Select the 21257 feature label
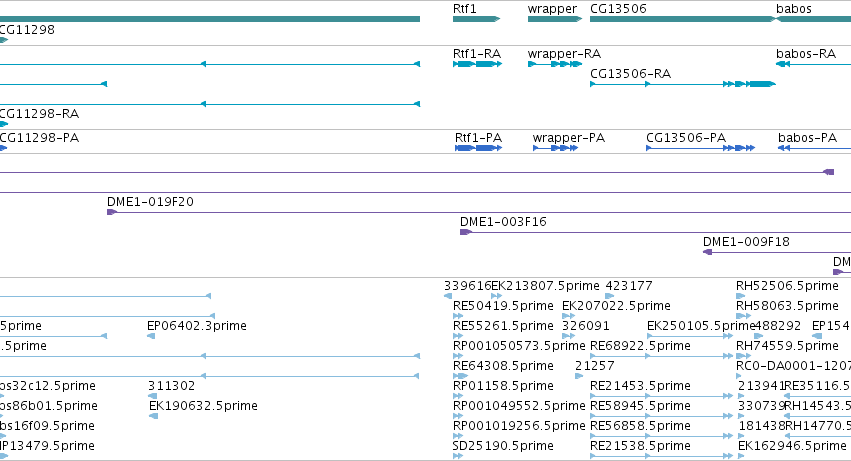851x461 pixels. (x=595, y=366)
